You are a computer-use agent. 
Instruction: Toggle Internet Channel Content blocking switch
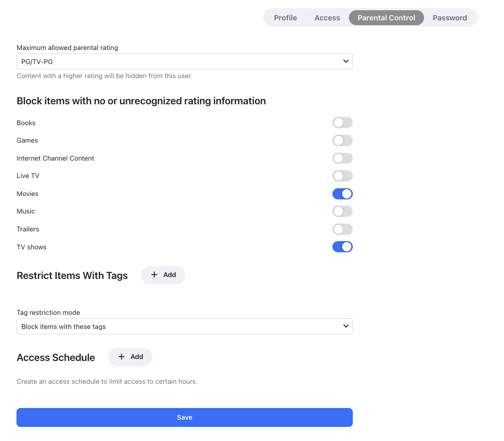(x=342, y=158)
